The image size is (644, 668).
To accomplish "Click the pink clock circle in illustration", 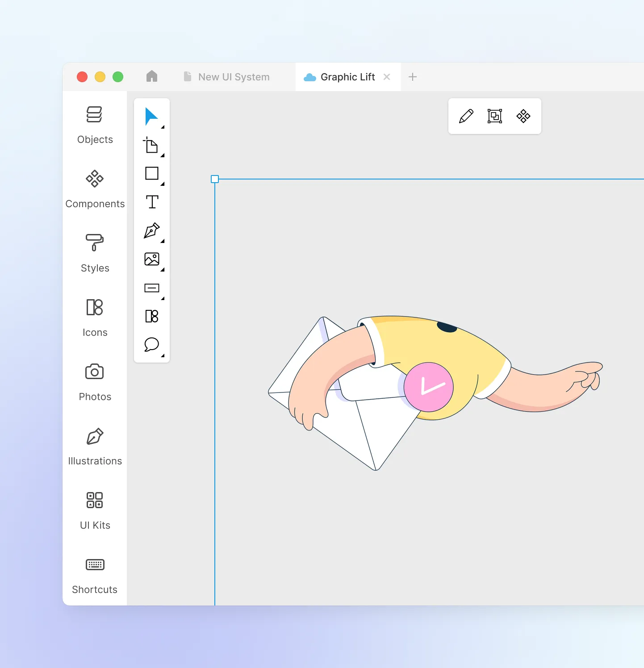I will click(x=428, y=387).
